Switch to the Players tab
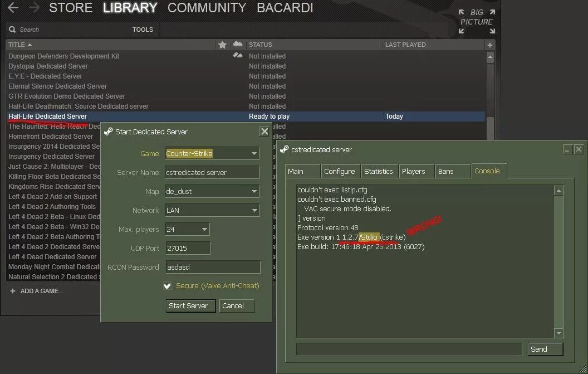The image size is (588, 374). click(416, 171)
